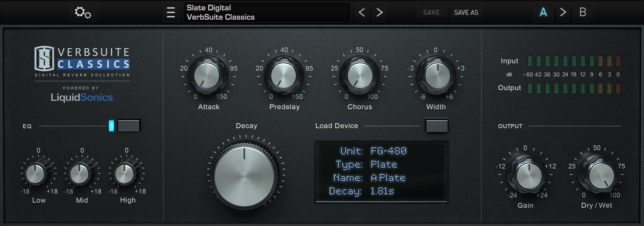The width and height of the screenshot is (644, 226).
Task: Open the preset name field
Action: point(267,12)
